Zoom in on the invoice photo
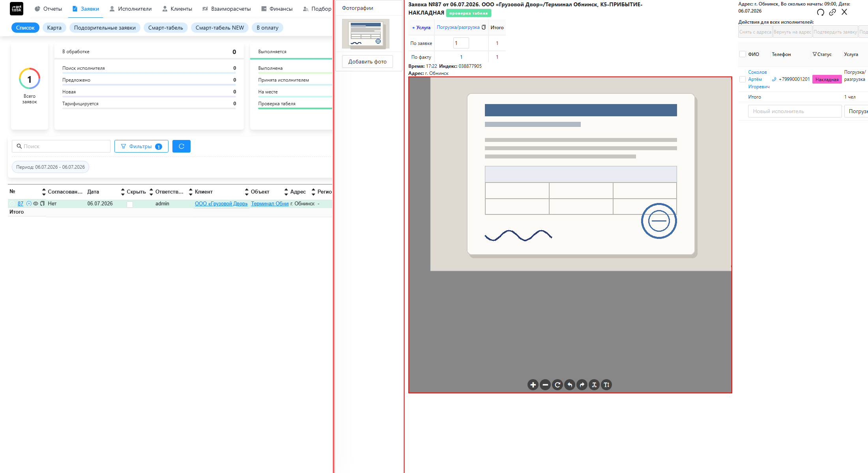The height and width of the screenshot is (473, 868). [533, 385]
